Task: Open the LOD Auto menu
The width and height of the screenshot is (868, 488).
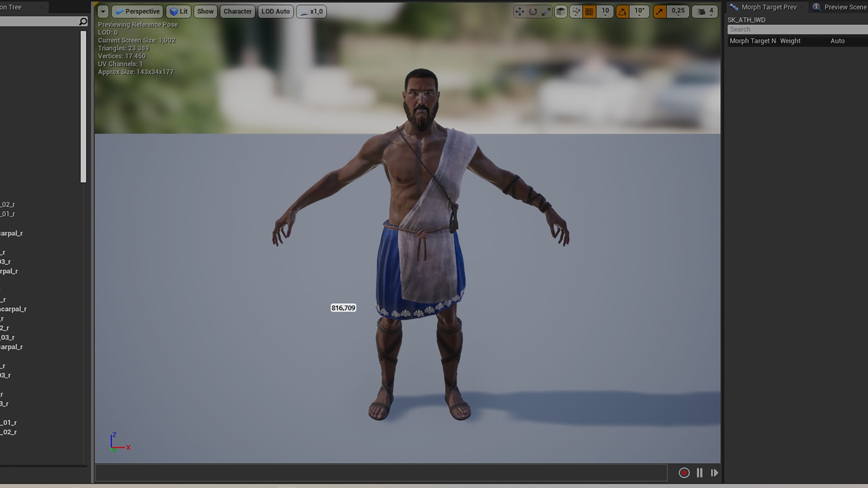Action: point(275,12)
